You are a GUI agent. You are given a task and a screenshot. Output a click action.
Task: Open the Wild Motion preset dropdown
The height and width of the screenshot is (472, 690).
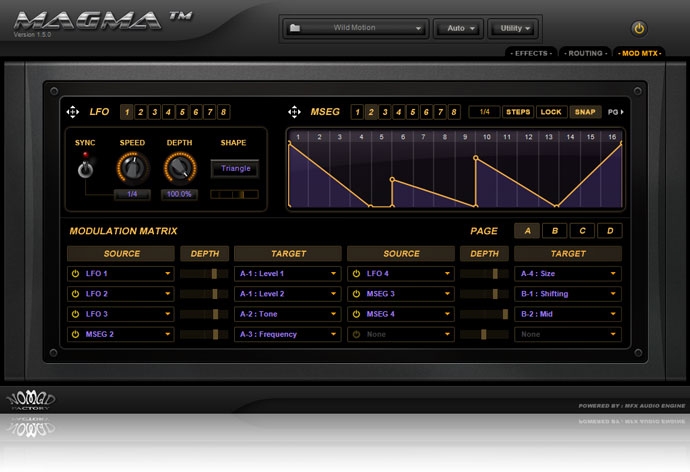356,29
